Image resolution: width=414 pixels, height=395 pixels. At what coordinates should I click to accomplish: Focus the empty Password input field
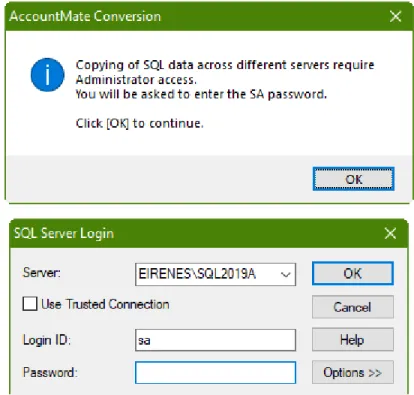(x=215, y=373)
